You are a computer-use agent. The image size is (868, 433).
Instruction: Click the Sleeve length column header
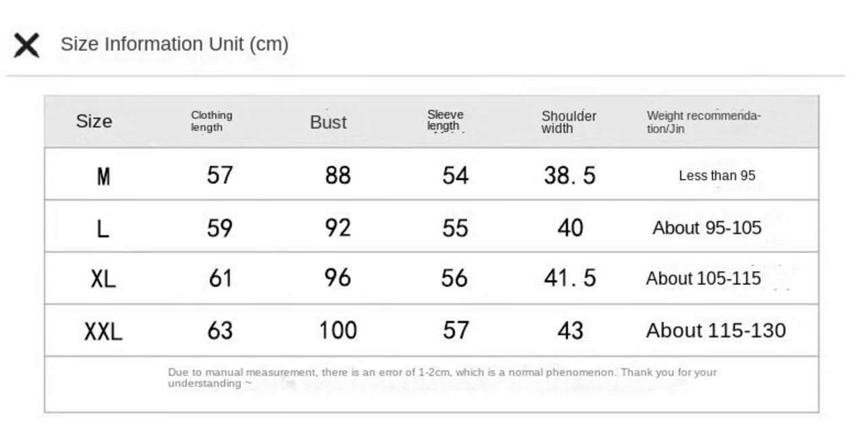(x=445, y=120)
